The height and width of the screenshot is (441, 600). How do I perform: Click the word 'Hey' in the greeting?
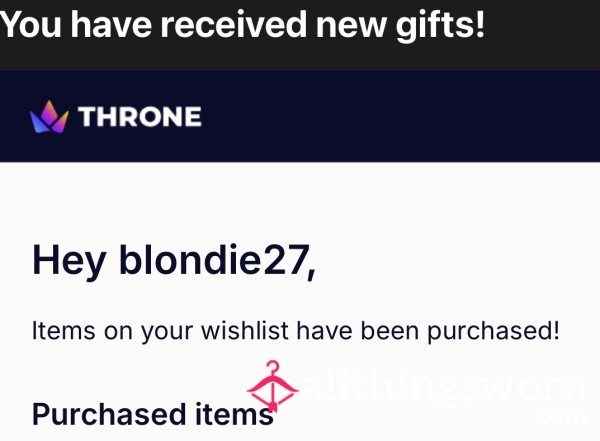[x=69, y=262]
